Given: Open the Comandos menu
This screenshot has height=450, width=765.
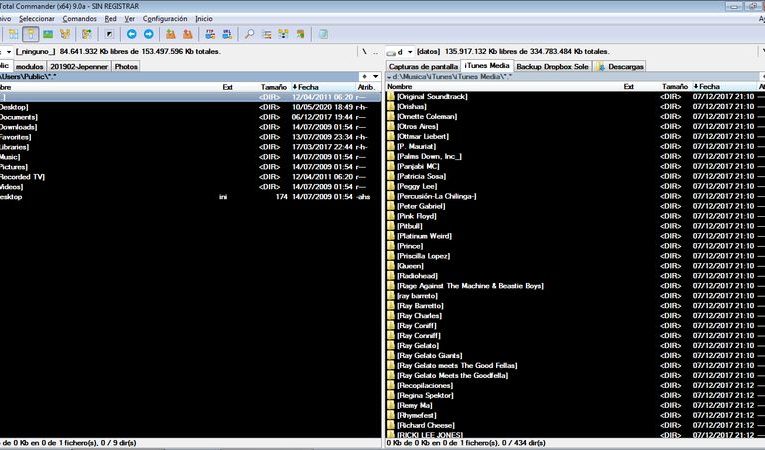Looking at the screenshot, I should 80,19.
